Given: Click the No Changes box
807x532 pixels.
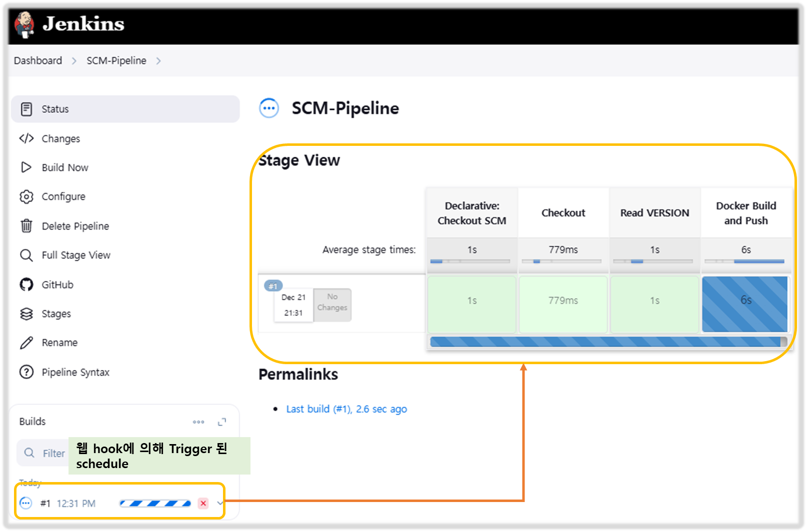Looking at the screenshot, I should click(332, 305).
